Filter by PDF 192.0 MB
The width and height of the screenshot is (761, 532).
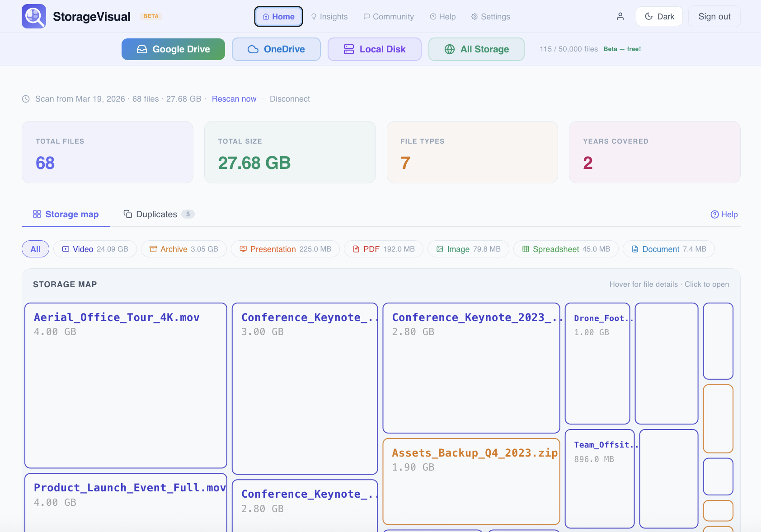tap(384, 249)
